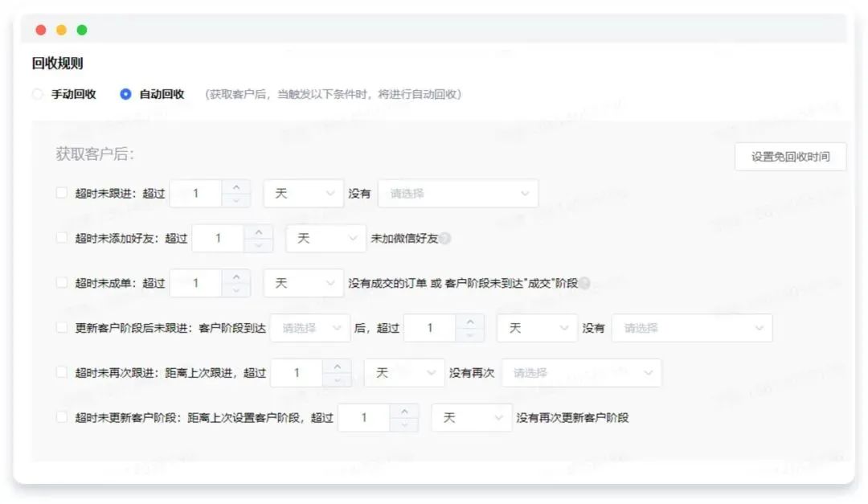Click the red close window button
This screenshot has height=504, width=868.
coord(40,30)
